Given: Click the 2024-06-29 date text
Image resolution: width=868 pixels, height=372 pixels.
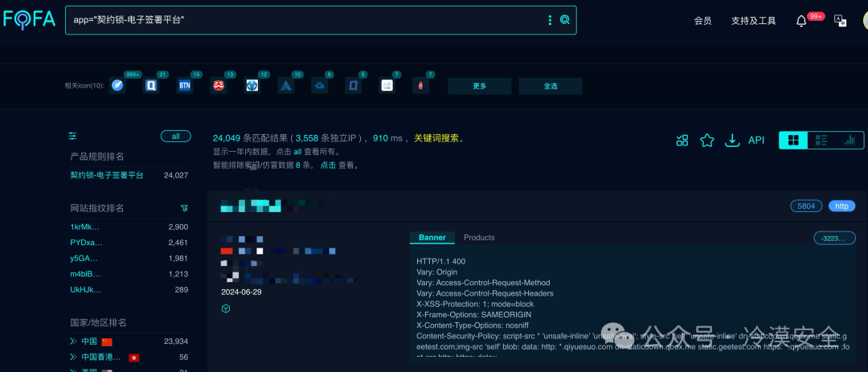Looking at the screenshot, I should [241, 292].
